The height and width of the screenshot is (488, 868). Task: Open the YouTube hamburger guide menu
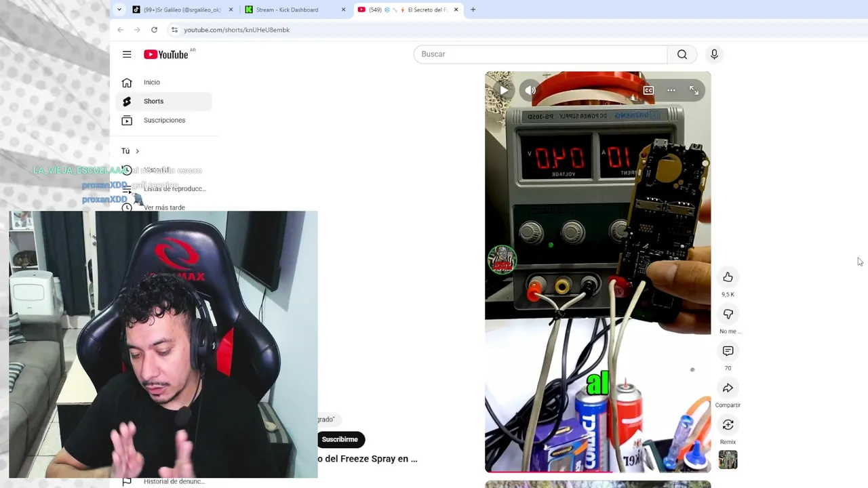[127, 54]
